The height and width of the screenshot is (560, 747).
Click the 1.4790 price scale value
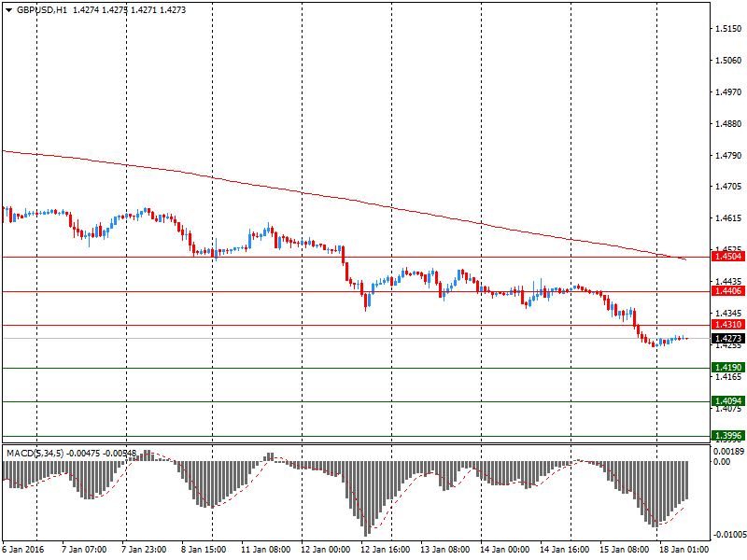pyautogui.click(x=728, y=156)
